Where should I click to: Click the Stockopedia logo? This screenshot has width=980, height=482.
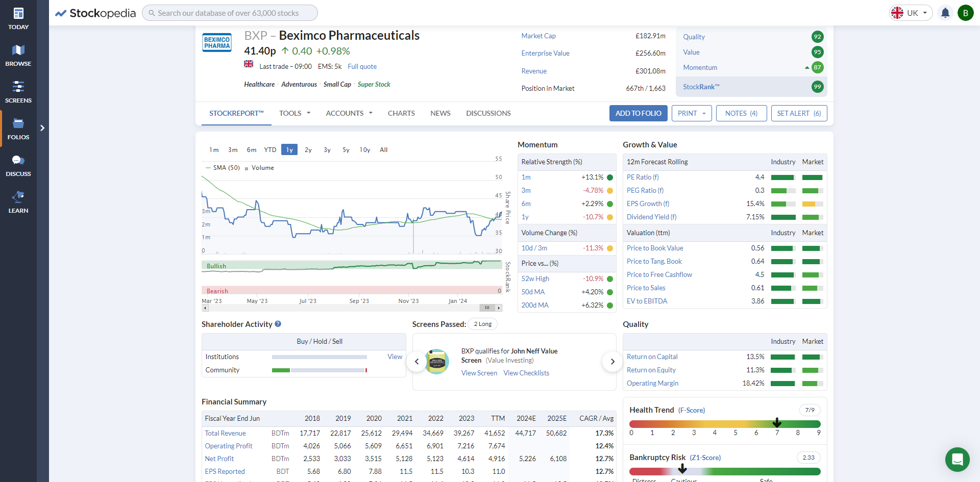click(x=95, y=13)
